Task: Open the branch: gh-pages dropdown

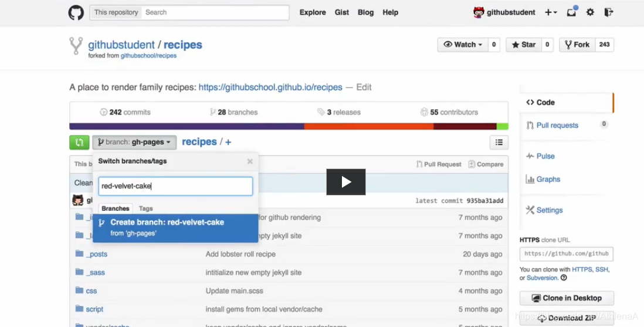Action: pos(134,142)
